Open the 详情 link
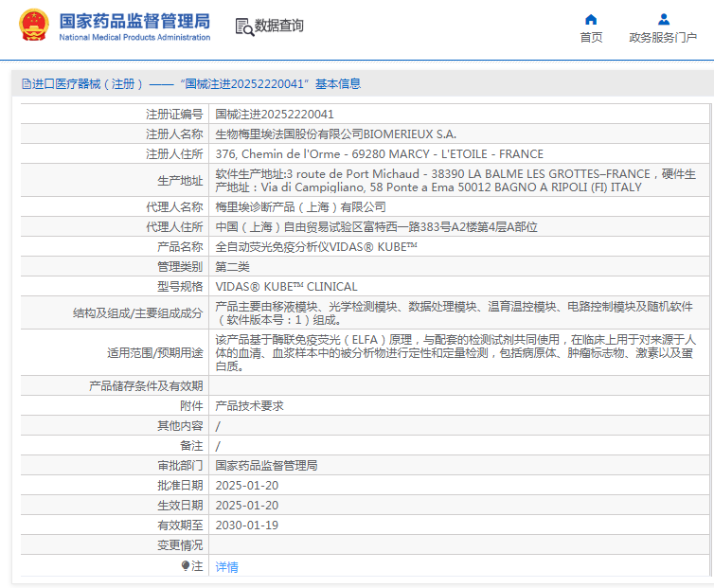The image size is (714, 588). (x=226, y=566)
